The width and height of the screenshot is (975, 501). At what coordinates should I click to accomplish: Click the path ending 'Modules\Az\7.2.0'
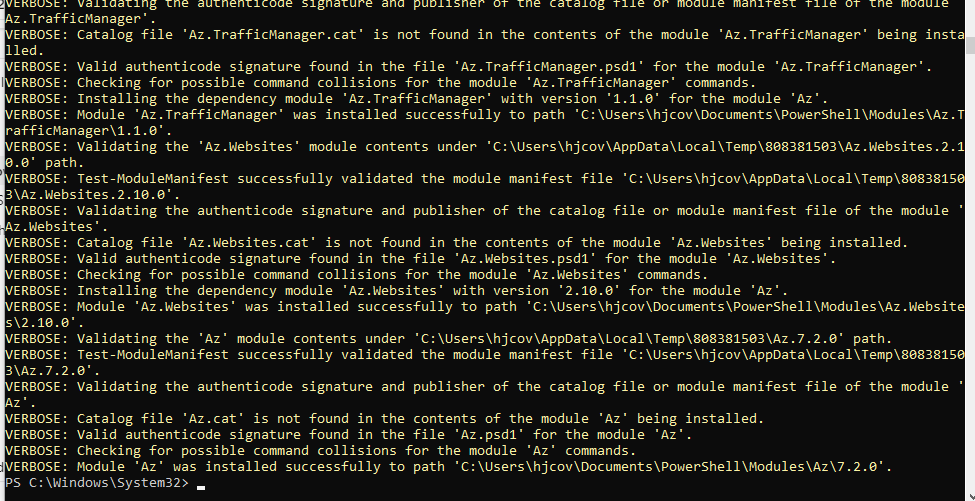point(672,467)
